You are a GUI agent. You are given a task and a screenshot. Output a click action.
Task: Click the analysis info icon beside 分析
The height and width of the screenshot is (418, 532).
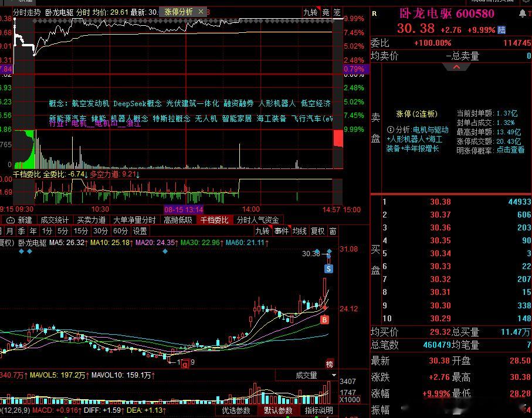[390, 130]
